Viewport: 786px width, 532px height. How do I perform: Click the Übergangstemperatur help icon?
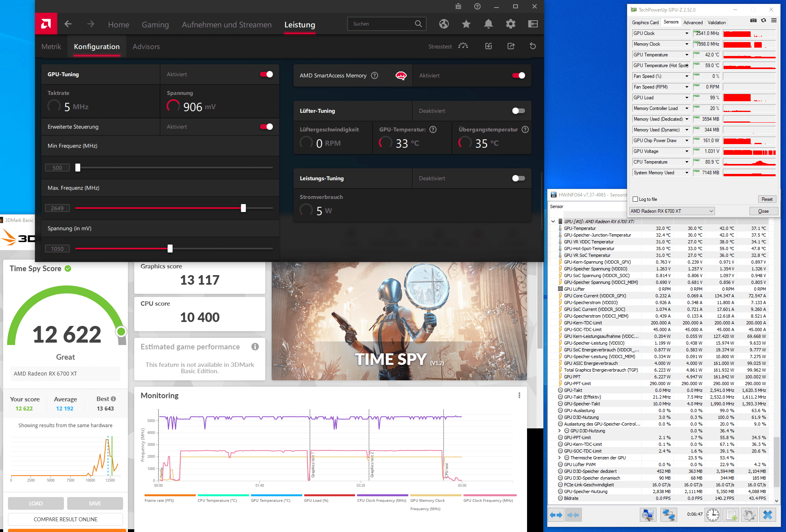coord(525,129)
